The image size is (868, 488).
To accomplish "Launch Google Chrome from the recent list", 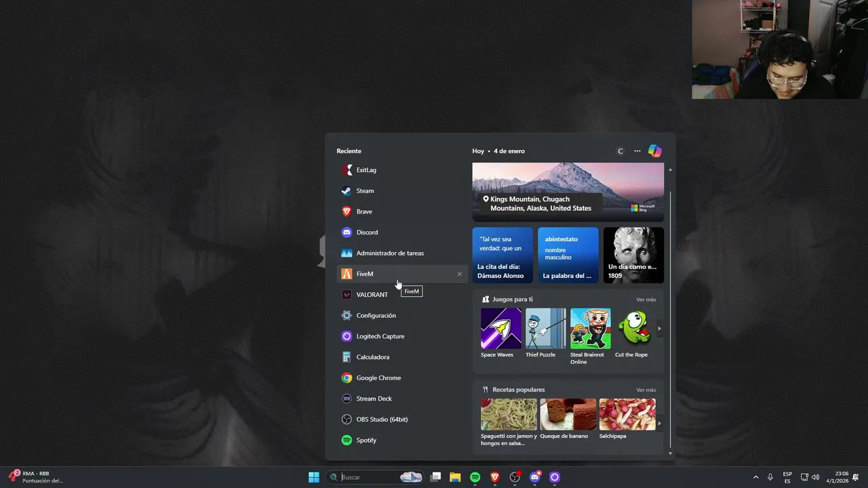I will tap(401, 378).
